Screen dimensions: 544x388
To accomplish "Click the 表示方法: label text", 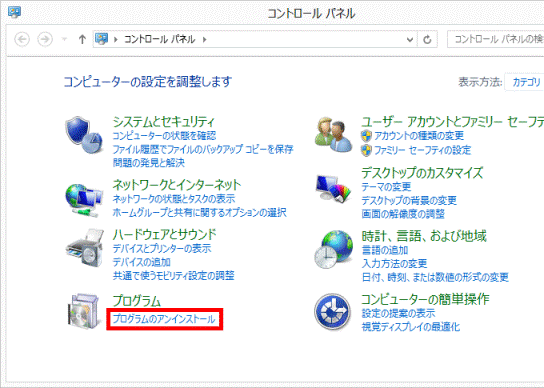I will point(480,82).
